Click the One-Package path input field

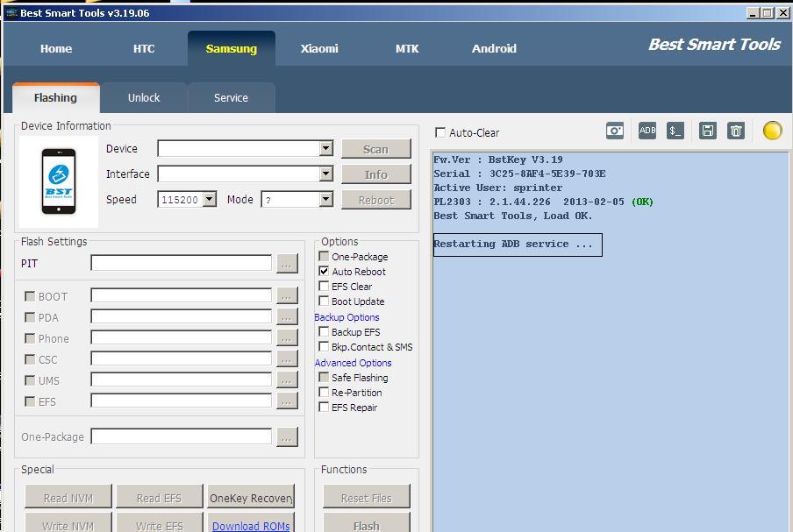click(x=181, y=436)
